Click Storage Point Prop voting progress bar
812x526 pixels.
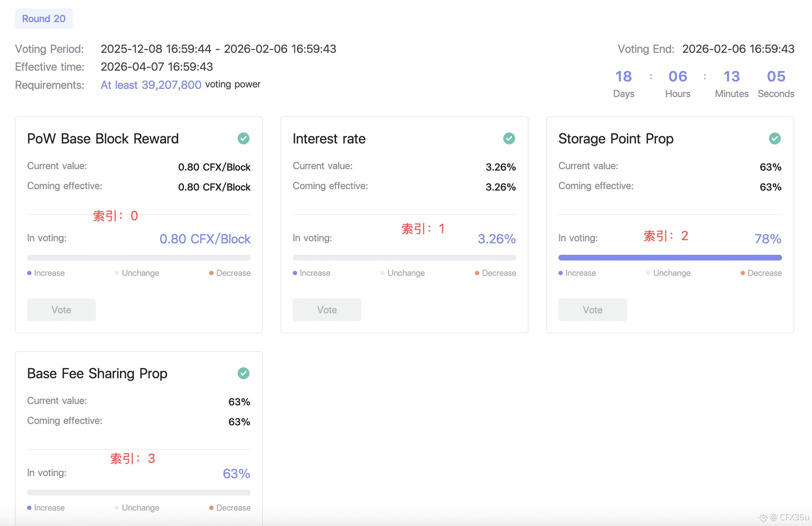(x=670, y=258)
